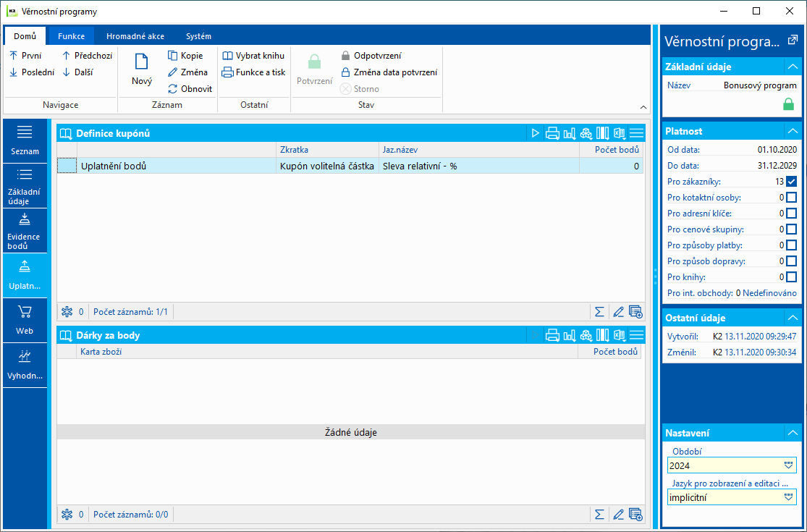The image size is (807, 532).
Task: Create a Nový record
Action: pyautogui.click(x=142, y=70)
